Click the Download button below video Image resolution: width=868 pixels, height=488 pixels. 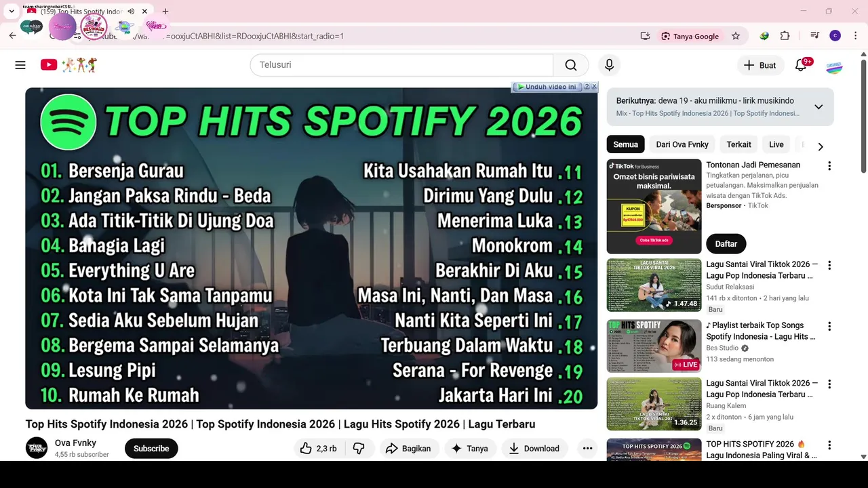(x=534, y=449)
